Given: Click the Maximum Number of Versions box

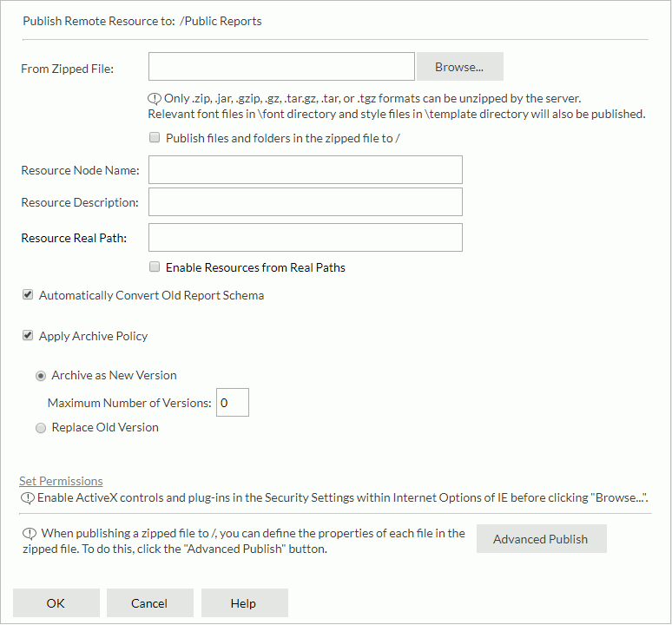Looking at the screenshot, I should [232, 403].
